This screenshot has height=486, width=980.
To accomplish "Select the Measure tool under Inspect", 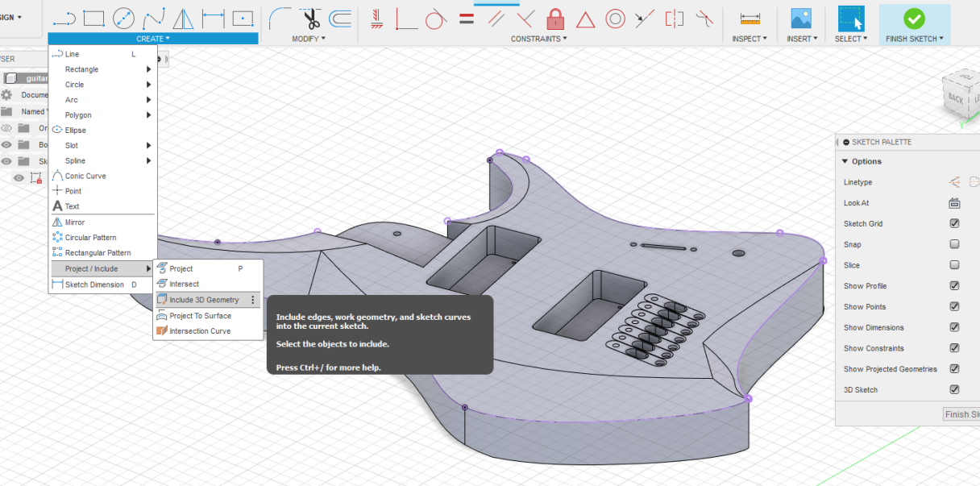I will coord(750,18).
